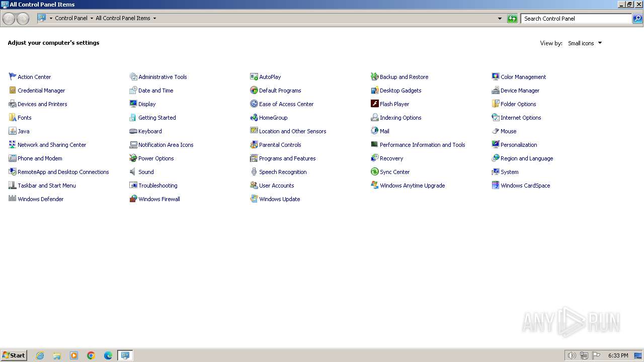Click the Control Panel breadcrumb segment
644x362 pixels.
(x=71, y=18)
